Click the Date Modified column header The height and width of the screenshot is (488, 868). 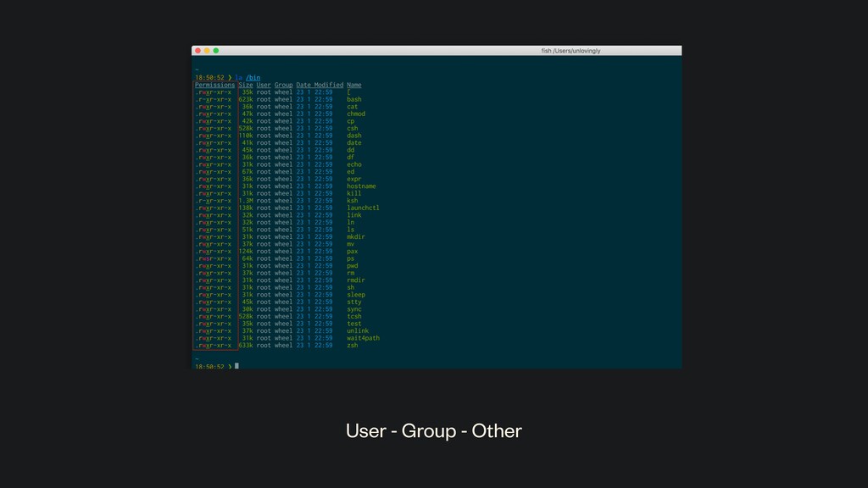click(x=320, y=85)
